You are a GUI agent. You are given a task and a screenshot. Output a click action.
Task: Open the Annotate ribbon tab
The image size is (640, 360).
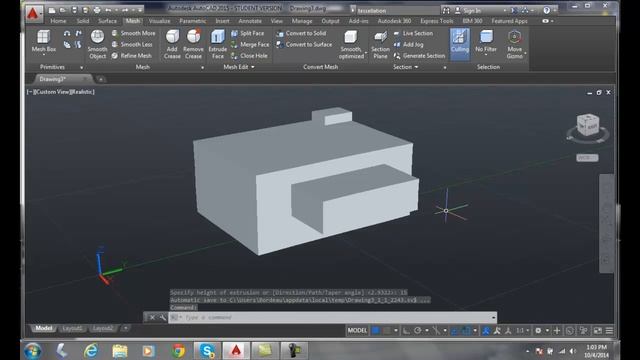[x=250, y=21]
